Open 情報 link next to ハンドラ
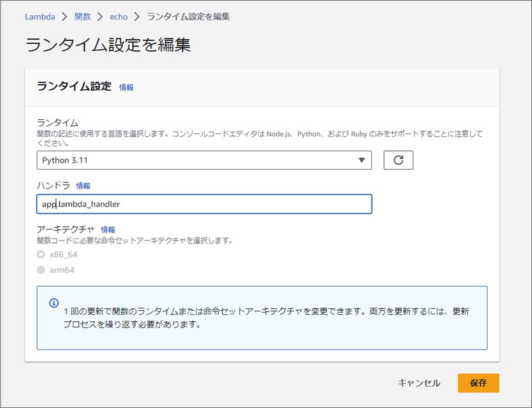The width and height of the screenshot is (532, 408). click(83, 186)
